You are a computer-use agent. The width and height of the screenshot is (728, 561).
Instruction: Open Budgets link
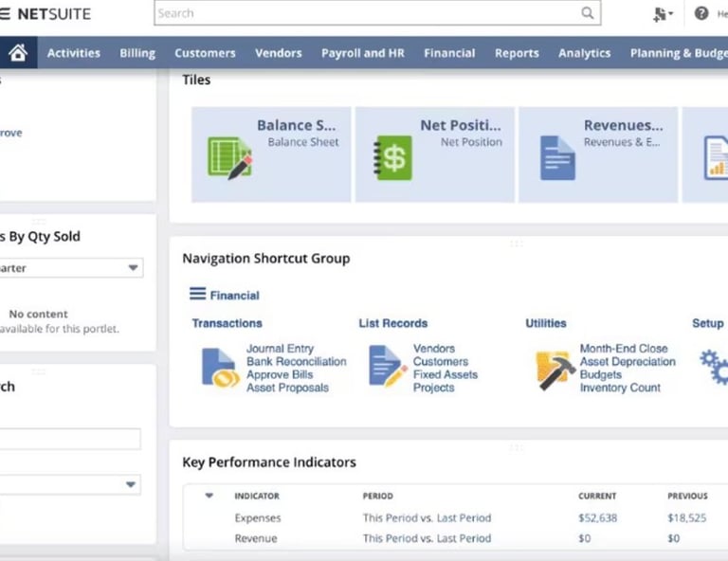point(600,374)
